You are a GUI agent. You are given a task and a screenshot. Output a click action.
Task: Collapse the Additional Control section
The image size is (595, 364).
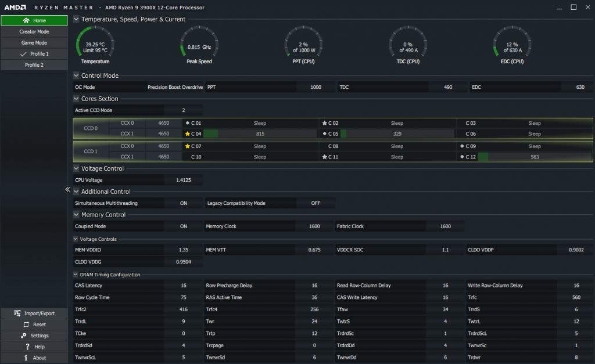(76, 192)
